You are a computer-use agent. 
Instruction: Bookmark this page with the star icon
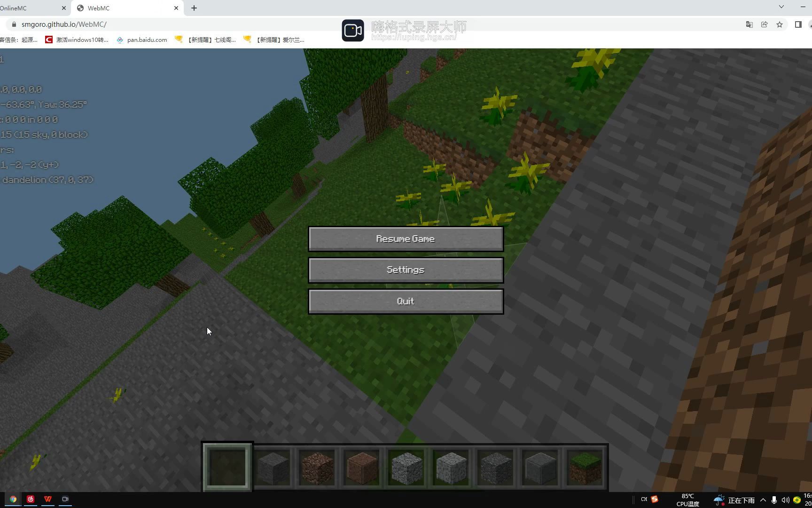point(780,24)
